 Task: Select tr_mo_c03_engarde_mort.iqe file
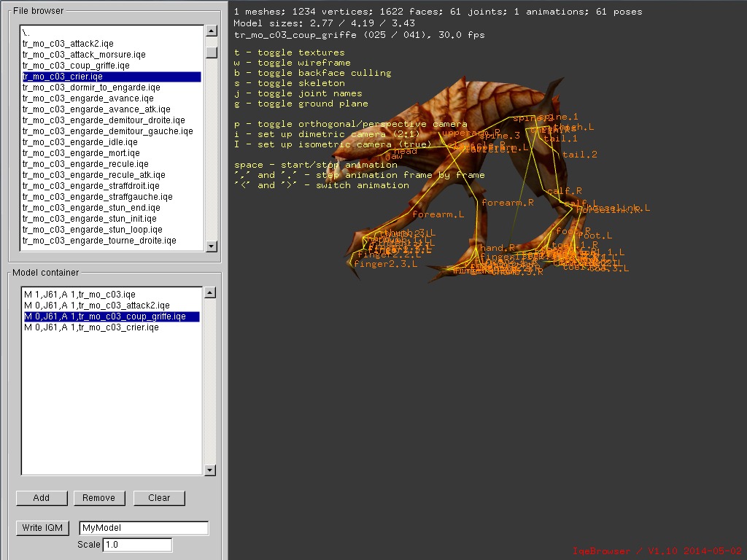(81, 153)
